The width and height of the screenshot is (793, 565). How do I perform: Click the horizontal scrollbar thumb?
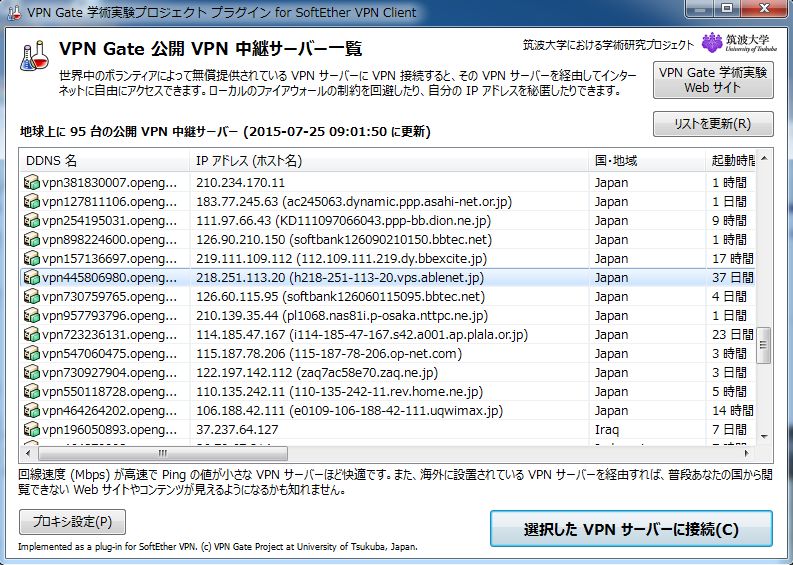[x=162, y=453]
